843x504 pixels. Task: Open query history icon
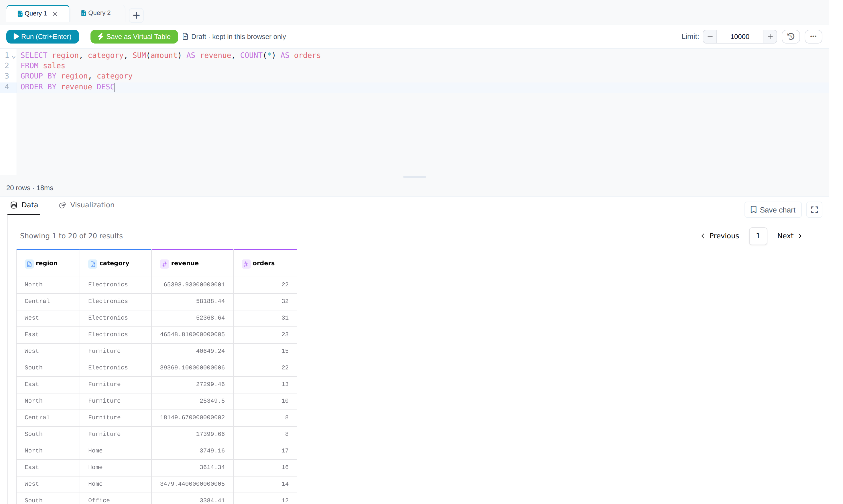[791, 37]
